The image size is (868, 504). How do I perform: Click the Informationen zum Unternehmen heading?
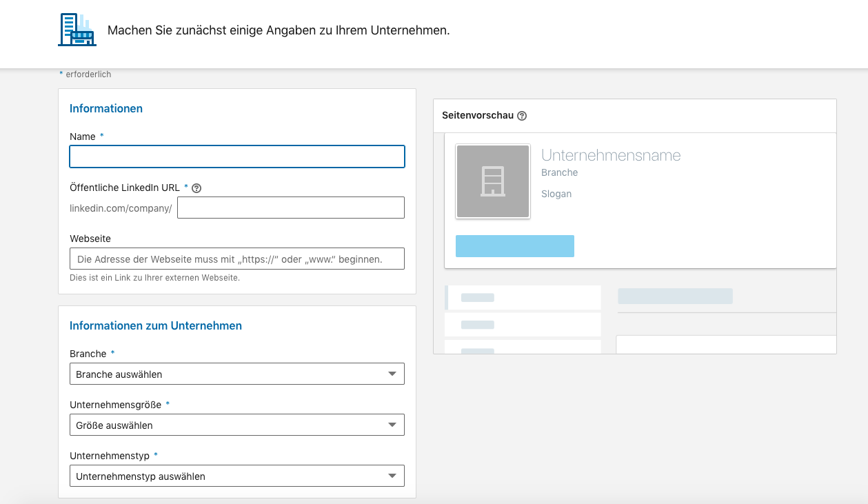[156, 325]
